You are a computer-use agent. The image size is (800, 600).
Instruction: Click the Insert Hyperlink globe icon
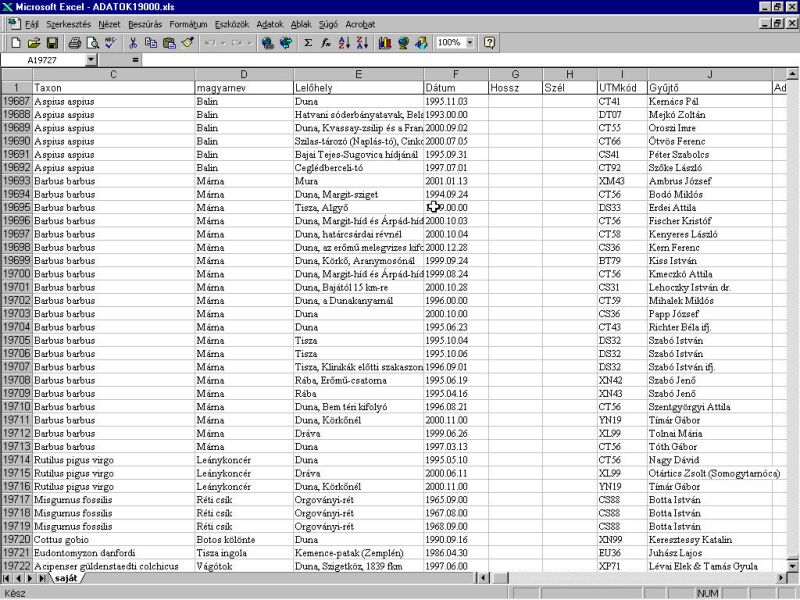click(x=267, y=43)
